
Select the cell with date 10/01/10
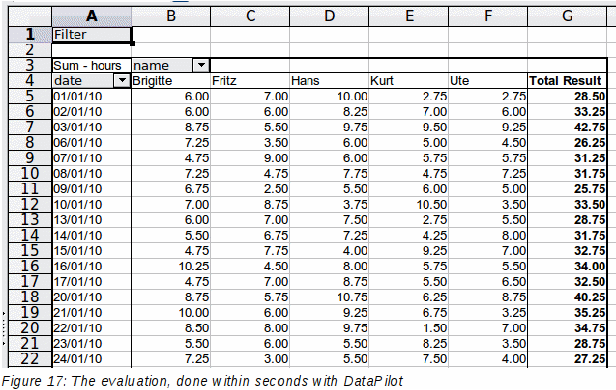(92, 205)
